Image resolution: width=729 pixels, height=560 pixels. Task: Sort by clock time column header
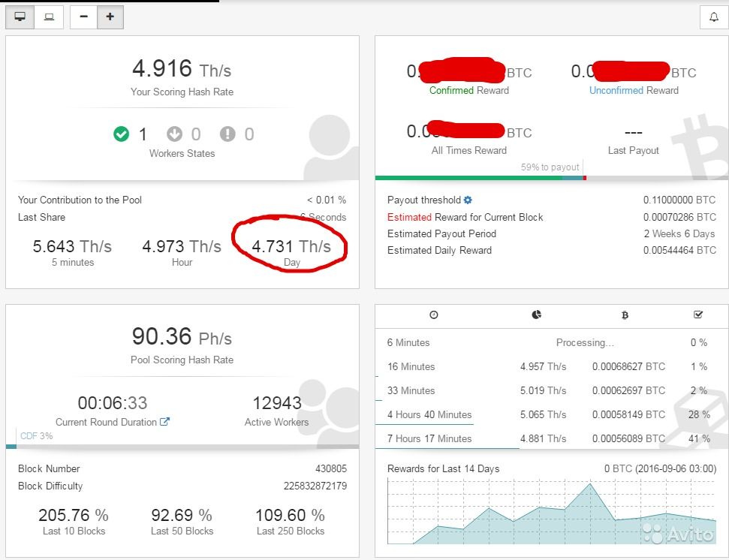(433, 315)
